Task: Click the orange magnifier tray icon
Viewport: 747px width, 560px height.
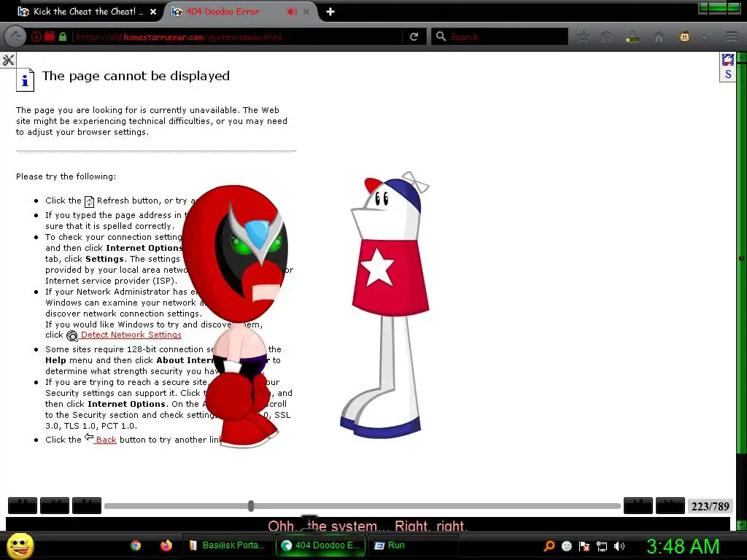Action: tap(549, 546)
